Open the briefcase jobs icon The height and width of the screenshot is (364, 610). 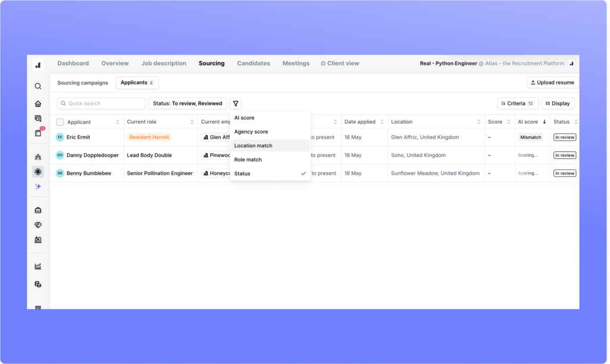point(38,210)
